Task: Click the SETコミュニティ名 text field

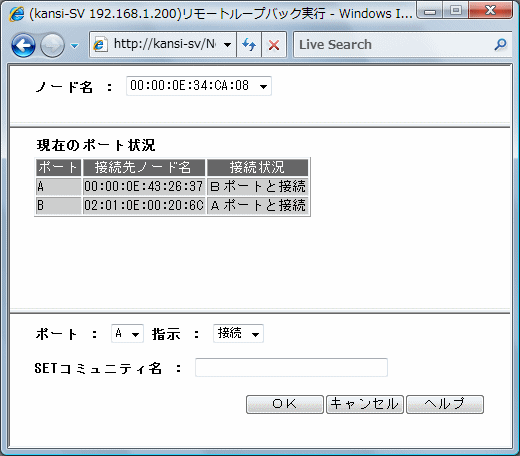Action: [x=291, y=367]
